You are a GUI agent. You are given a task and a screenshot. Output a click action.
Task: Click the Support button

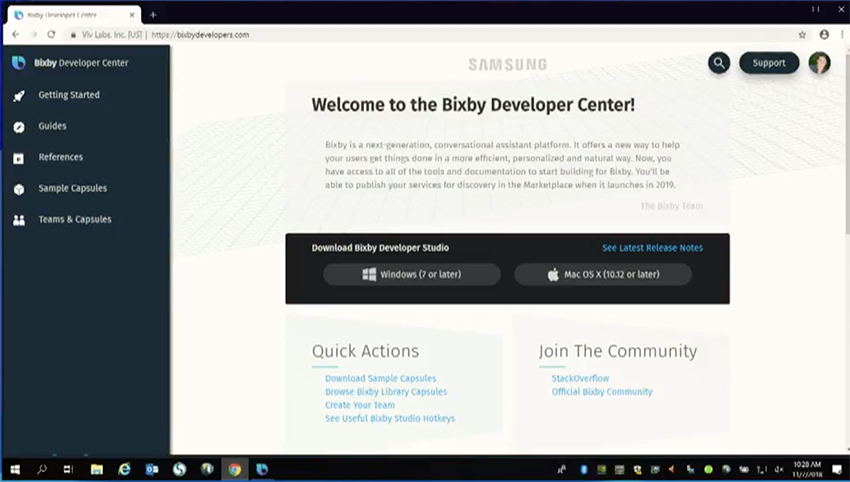(x=769, y=63)
